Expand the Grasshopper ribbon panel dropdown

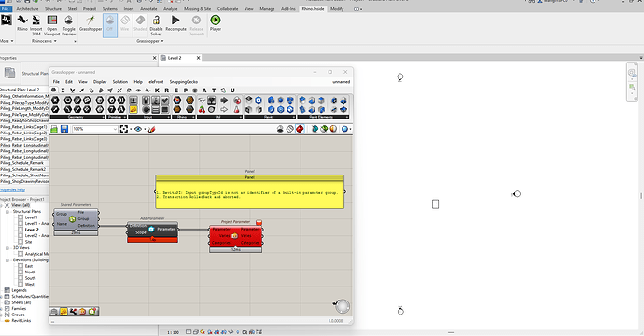click(x=150, y=41)
